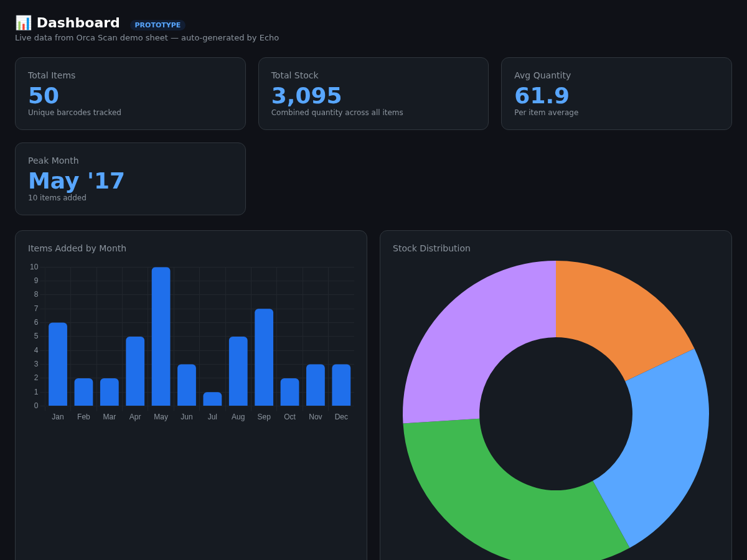Image resolution: width=747 pixels, height=560 pixels.
Task: Click the July bar in chart
Action: pos(212,399)
